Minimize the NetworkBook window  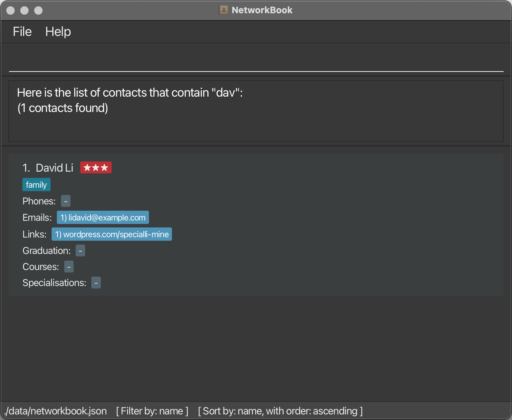24,10
